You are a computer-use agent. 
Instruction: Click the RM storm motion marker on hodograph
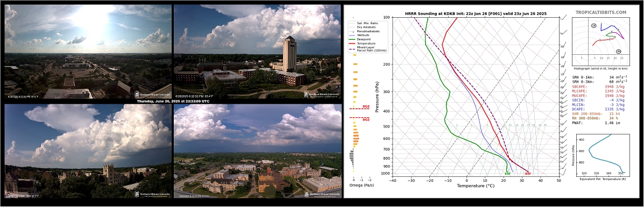coord(619,51)
